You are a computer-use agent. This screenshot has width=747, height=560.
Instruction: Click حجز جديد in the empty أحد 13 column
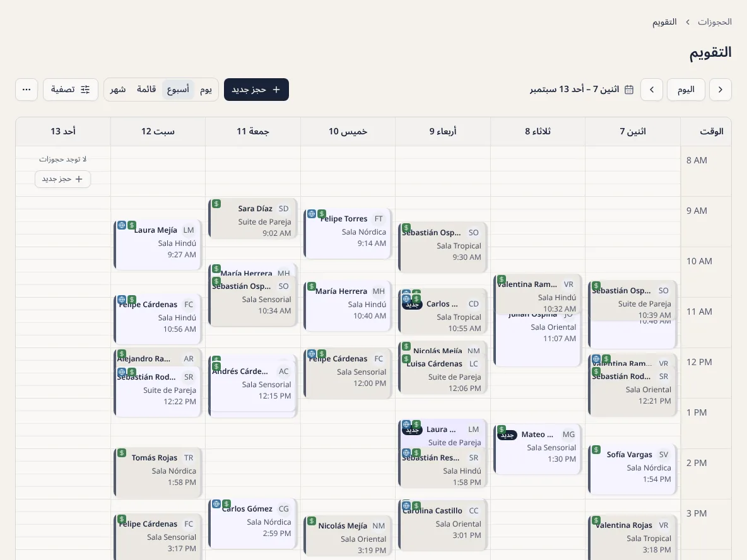pyautogui.click(x=62, y=179)
